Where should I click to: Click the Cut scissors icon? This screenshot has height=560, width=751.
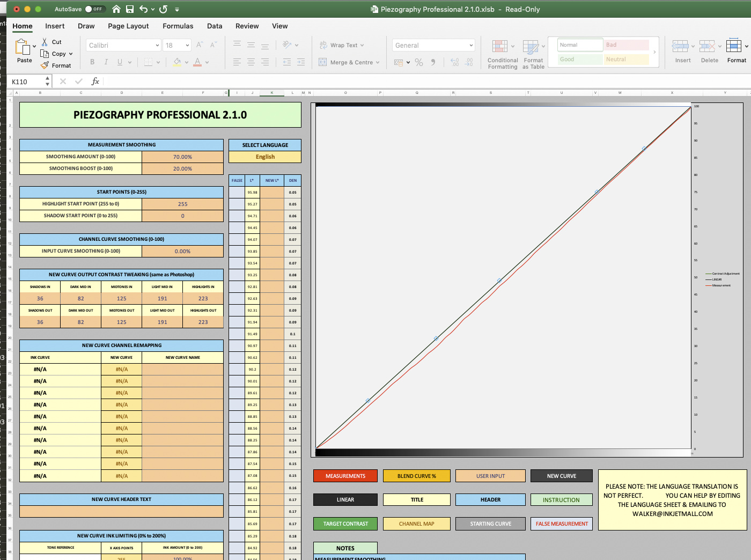[x=45, y=42]
